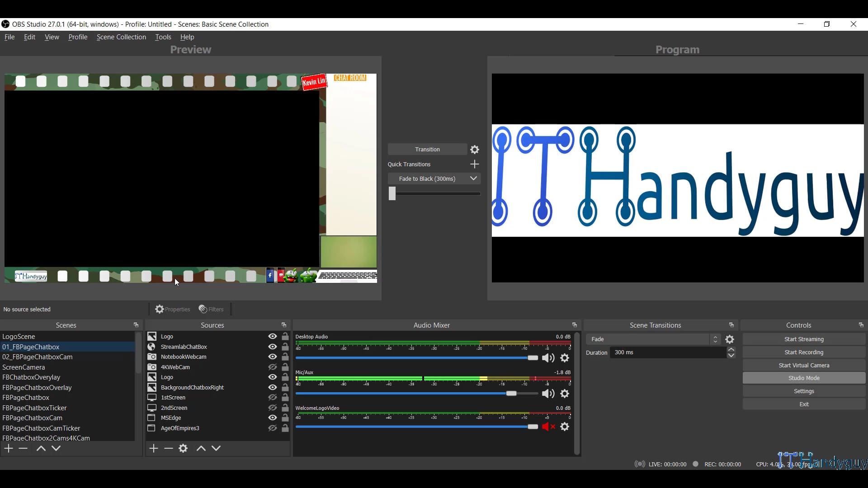
Task: Toggle Studio Mode button
Action: (x=803, y=378)
